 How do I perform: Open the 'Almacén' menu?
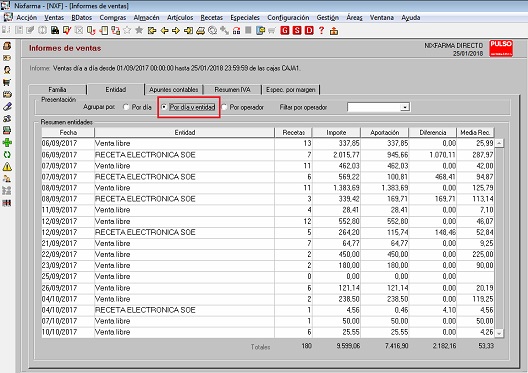tap(146, 18)
